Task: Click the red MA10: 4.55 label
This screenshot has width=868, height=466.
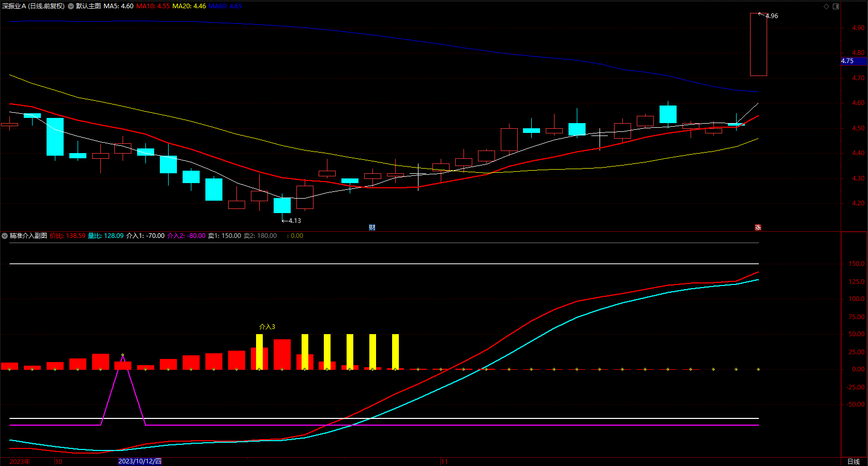Action: (x=153, y=6)
